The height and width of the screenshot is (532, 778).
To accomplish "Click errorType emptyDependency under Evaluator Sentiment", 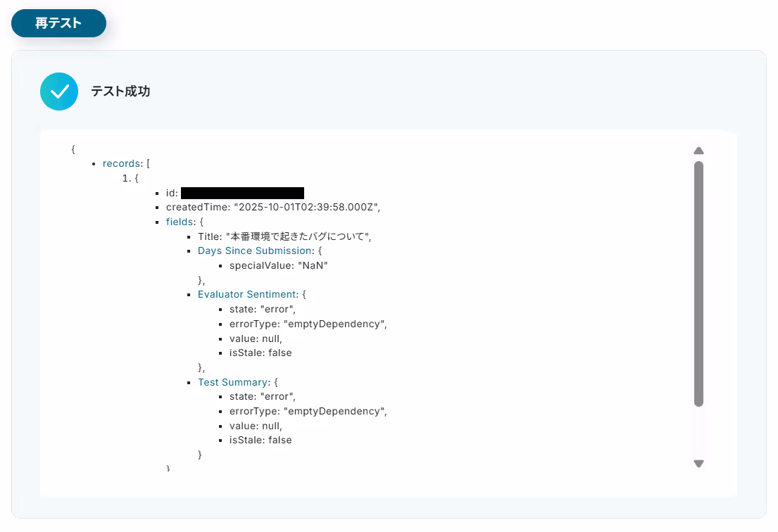I will click(308, 324).
